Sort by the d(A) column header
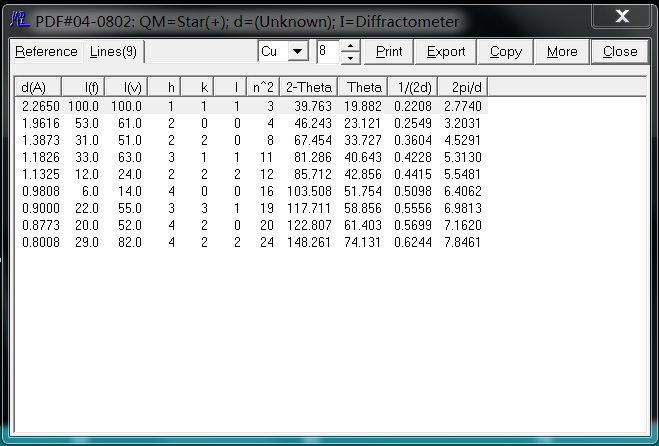Screen dimensions: 659x446 [38, 87]
